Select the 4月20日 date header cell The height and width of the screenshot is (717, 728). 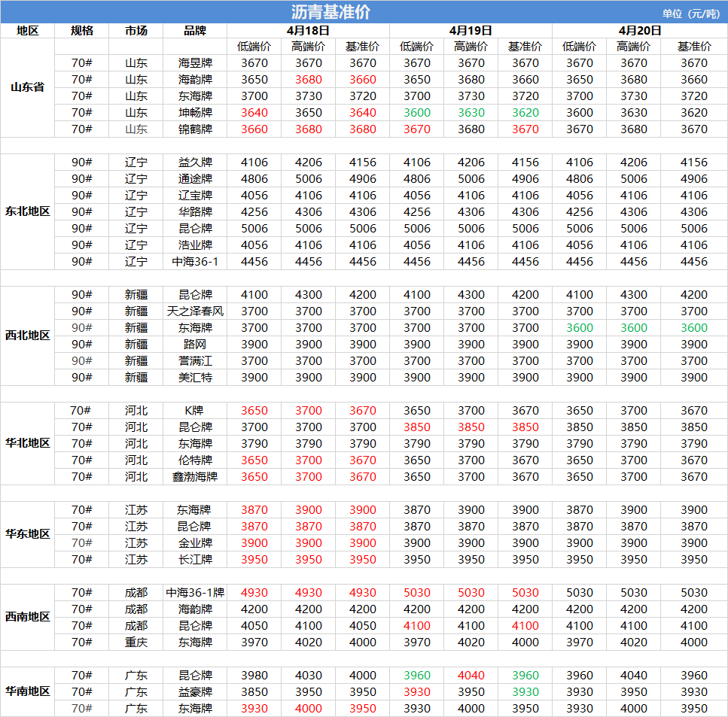click(x=640, y=31)
